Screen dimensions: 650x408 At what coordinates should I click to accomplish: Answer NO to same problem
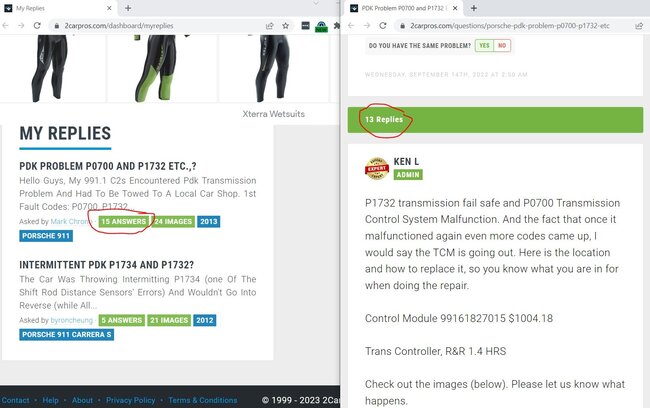click(502, 46)
